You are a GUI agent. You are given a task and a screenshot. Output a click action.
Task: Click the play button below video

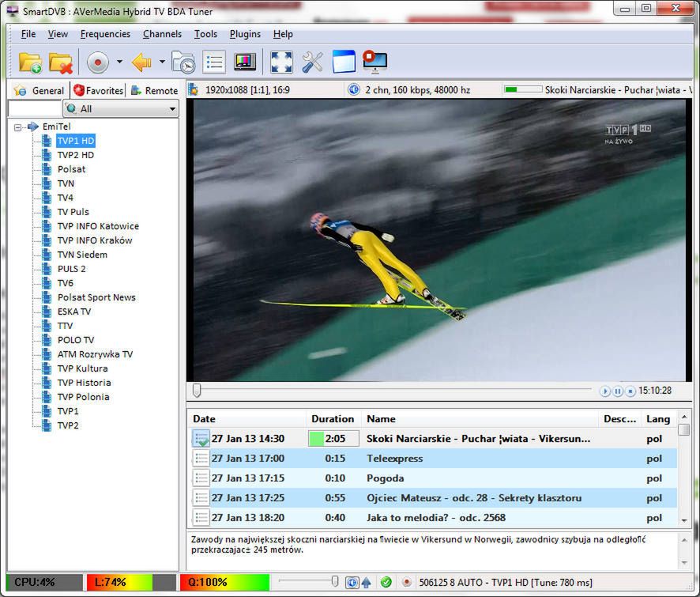605,391
